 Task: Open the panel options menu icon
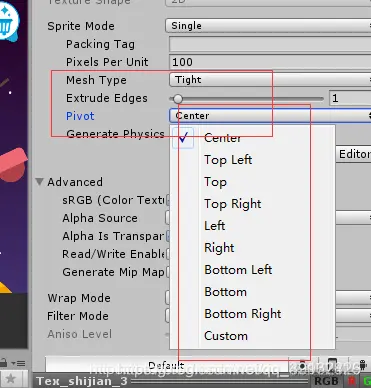18,363
